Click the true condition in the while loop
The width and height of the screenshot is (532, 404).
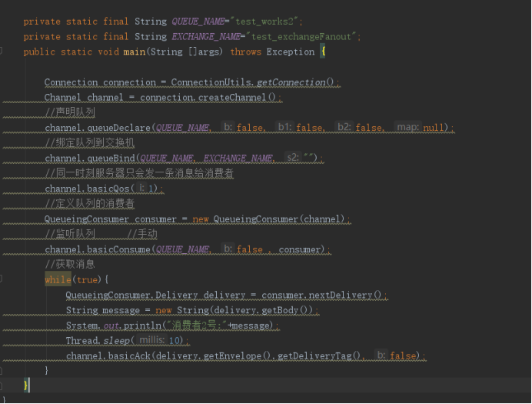pos(87,280)
